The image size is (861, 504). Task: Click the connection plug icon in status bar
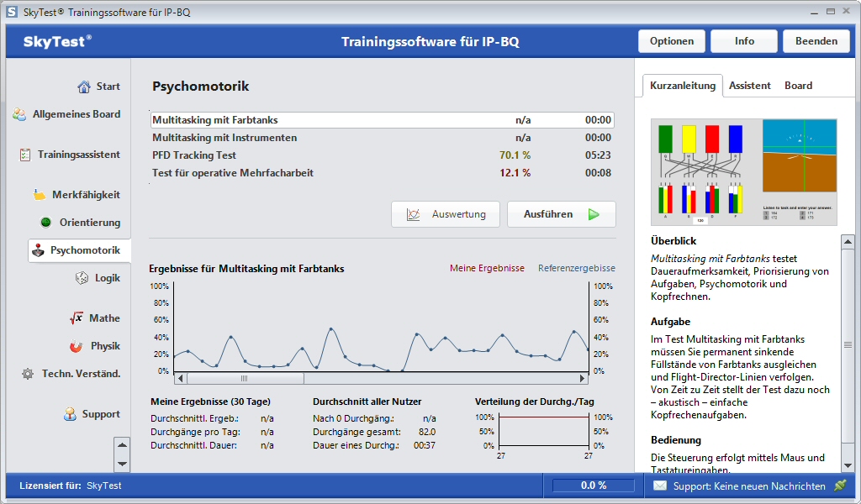839,486
